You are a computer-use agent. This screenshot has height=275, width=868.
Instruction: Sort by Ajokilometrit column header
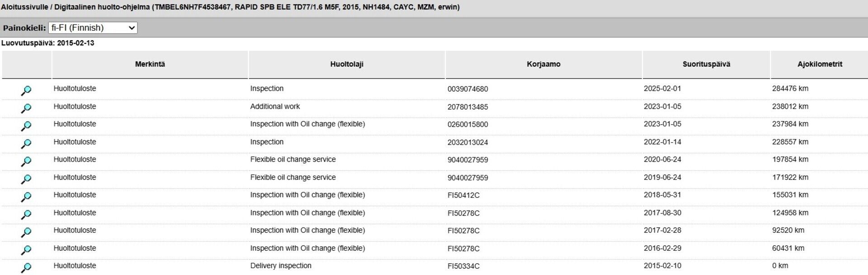(x=820, y=65)
